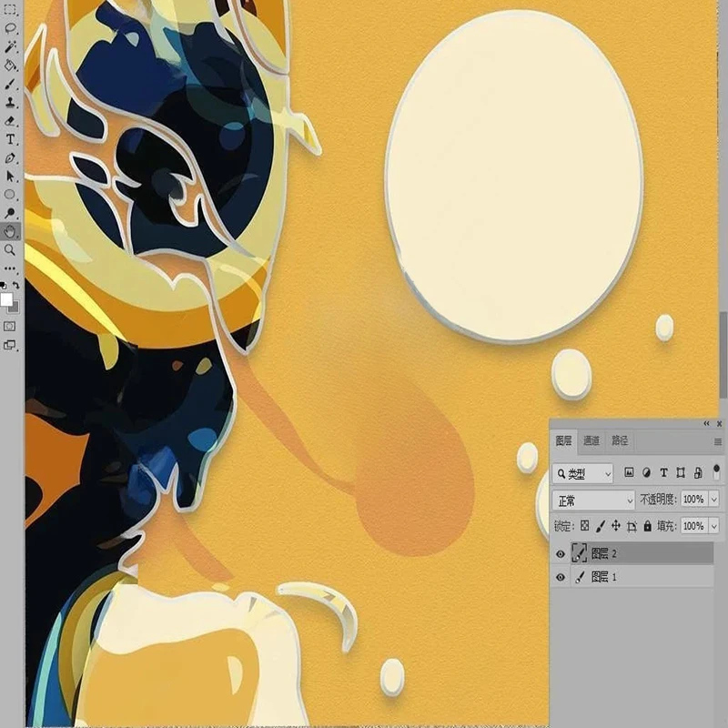728x728 pixels.
Task: Change the screen mode
Action: coord(10,345)
